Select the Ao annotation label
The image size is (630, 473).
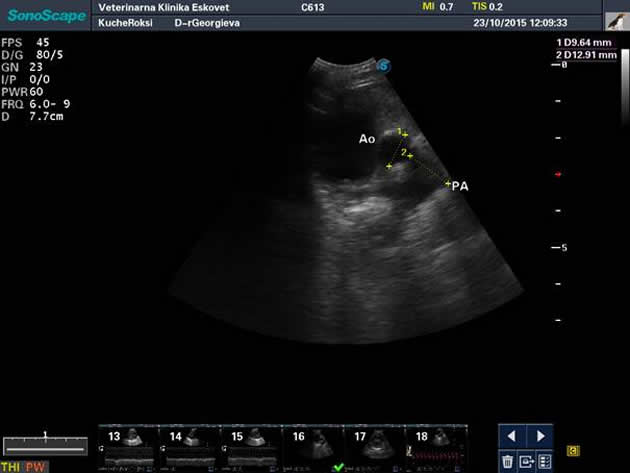[x=366, y=139]
